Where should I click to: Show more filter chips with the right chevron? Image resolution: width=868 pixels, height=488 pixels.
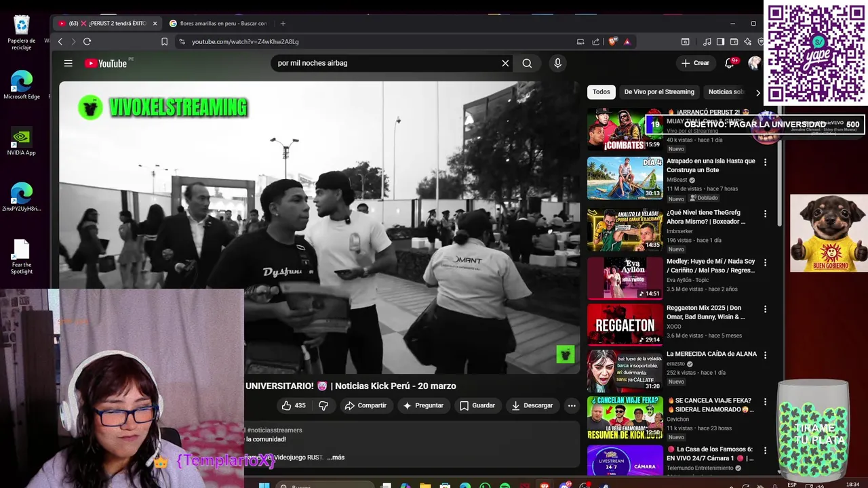point(758,92)
